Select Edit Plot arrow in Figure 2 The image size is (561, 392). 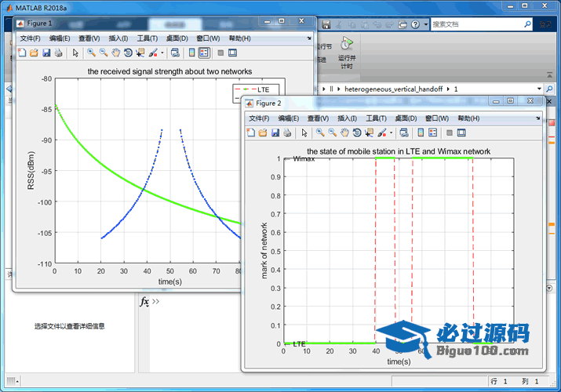(304, 133)
